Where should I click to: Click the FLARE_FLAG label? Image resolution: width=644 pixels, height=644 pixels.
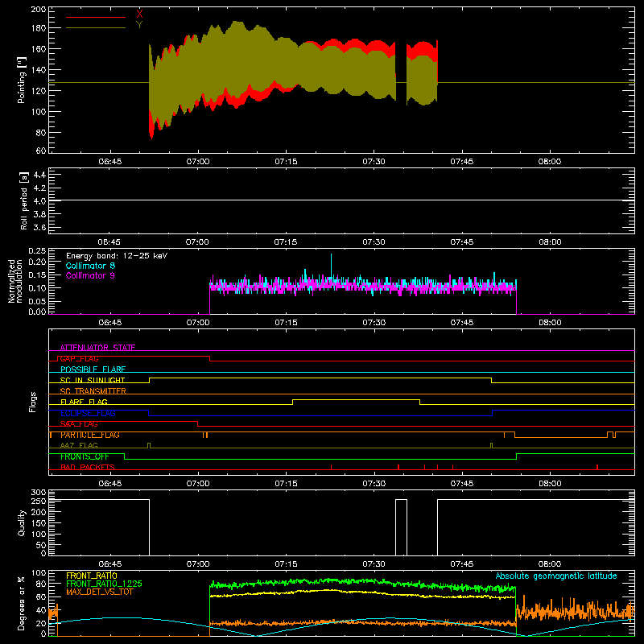[x=84, y=402]
